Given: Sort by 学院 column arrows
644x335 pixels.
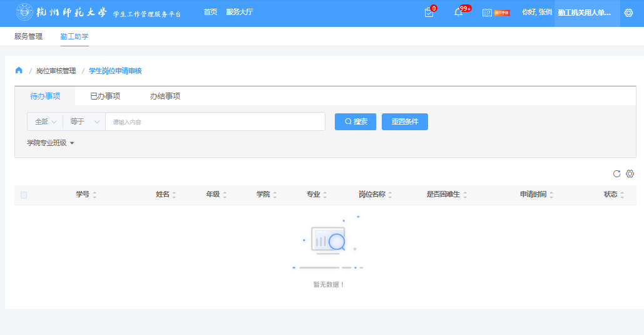Looking at the screenshot, I should 275,195.
